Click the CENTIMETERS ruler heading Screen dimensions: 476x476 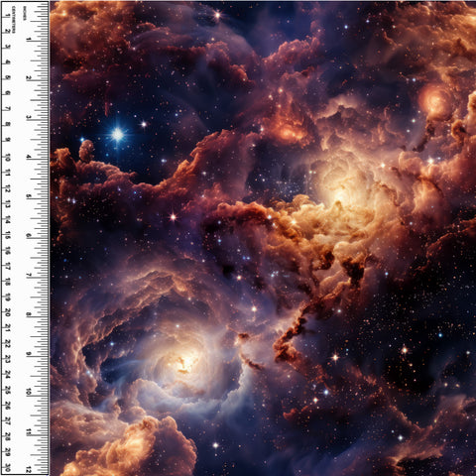(14, 19)
